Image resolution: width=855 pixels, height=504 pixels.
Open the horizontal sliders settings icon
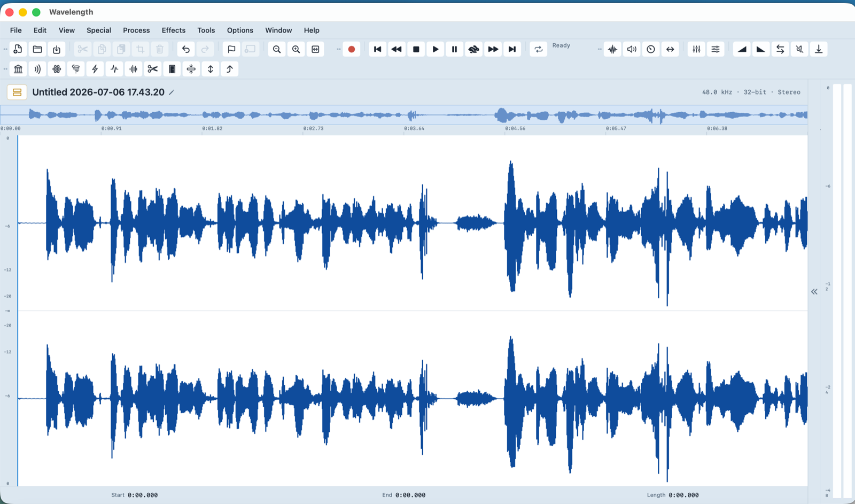(716, 49)
